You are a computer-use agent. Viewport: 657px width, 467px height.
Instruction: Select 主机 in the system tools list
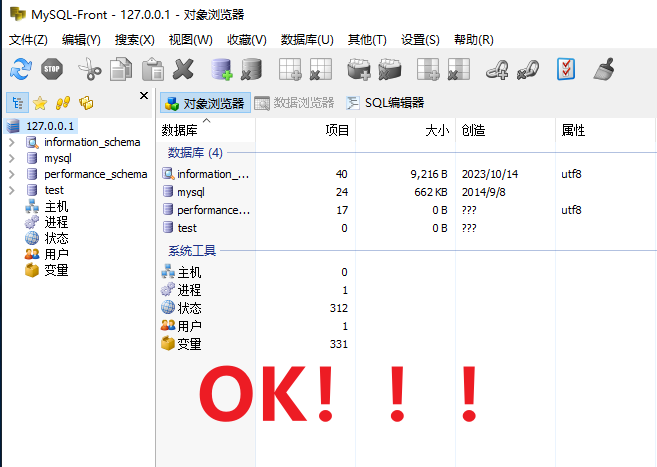pyautogui.click(x=181, y=272)
